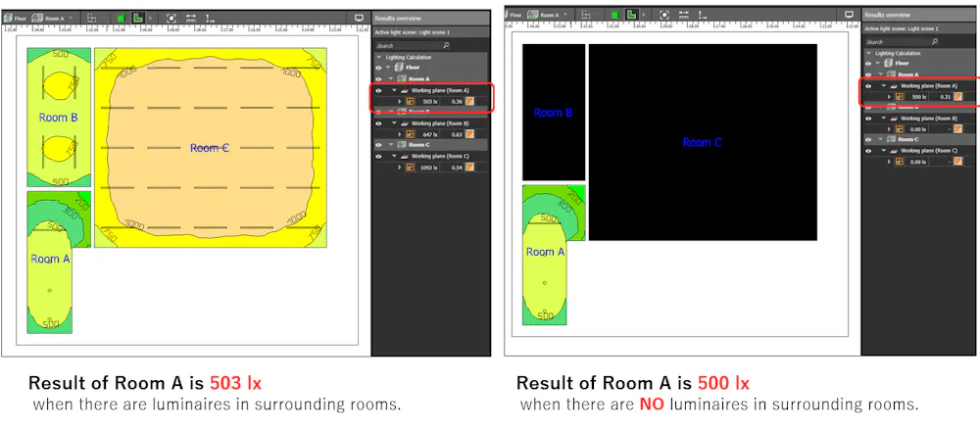Select the dashed selection tool in left window
Screen dimensions: 980x431
[x=91, y=19]
